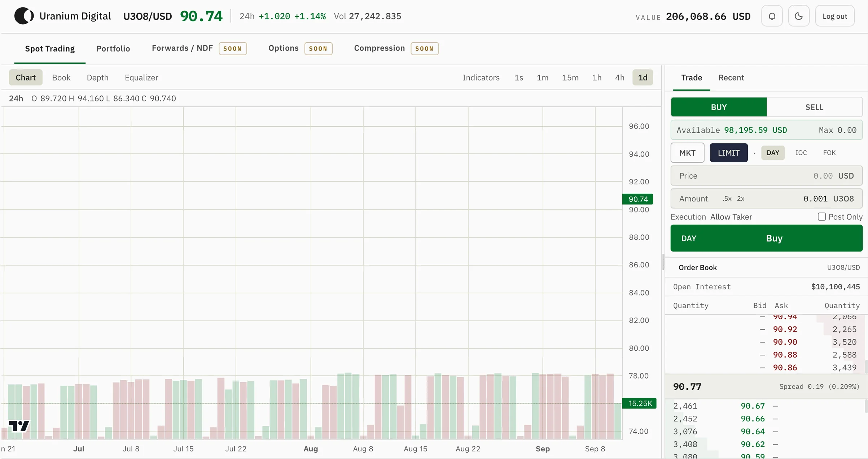868x459 pixels.
Task: Switch to the Portfolio tab
Action: coord(113,49)
